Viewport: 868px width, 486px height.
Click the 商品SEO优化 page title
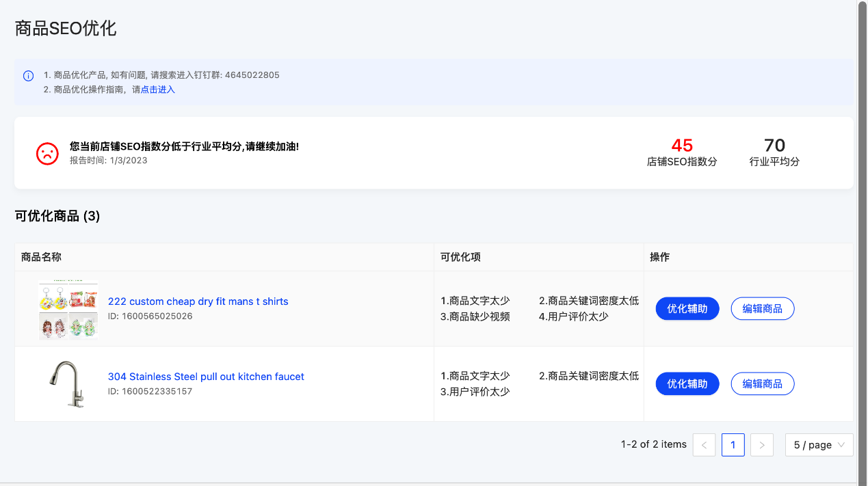point(65,29)
